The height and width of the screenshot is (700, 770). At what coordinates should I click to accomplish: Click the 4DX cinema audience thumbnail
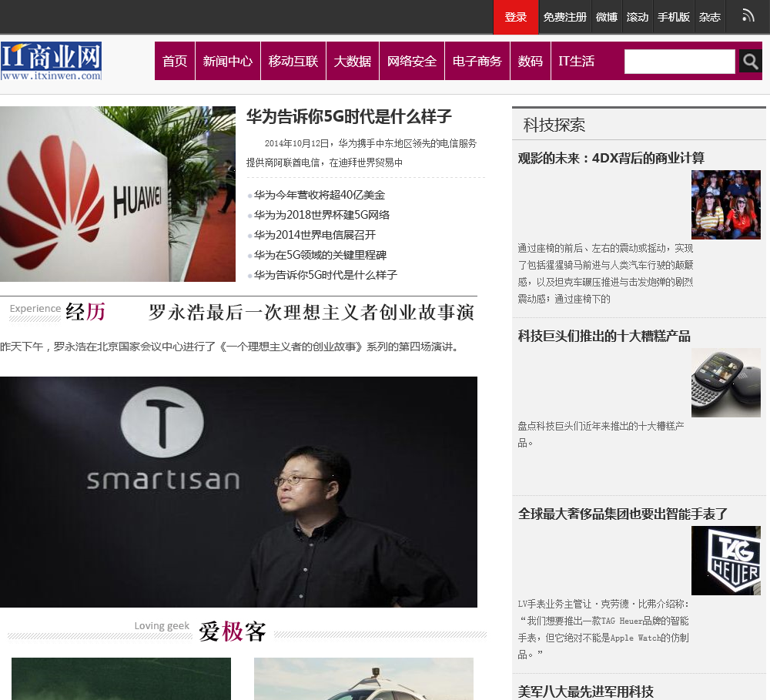click(726, 205)
